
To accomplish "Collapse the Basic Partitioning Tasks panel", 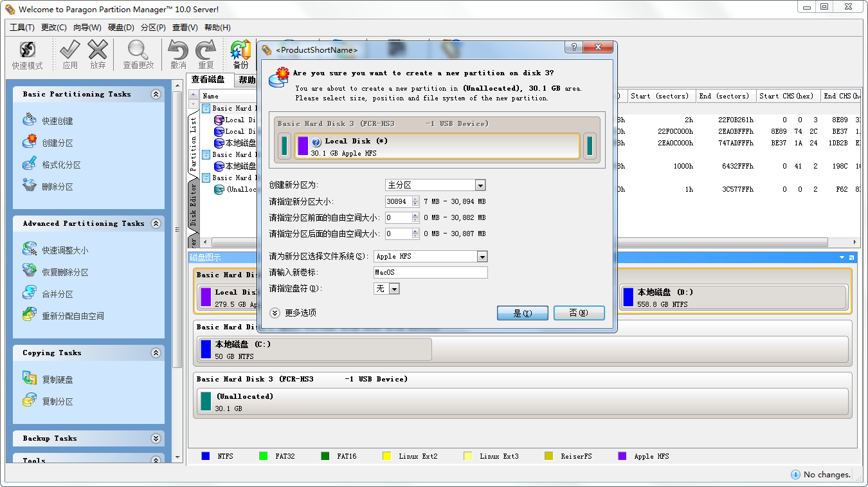I will (156, 94).
